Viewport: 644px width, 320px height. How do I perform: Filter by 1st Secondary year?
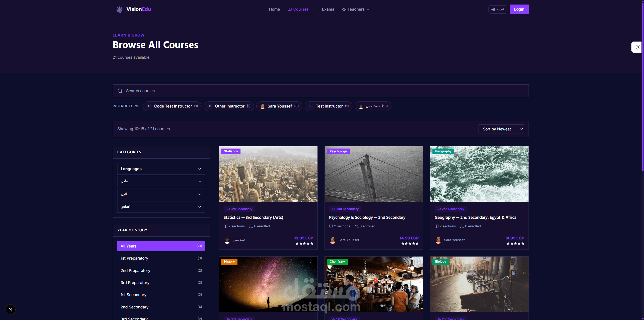[161, 295]
